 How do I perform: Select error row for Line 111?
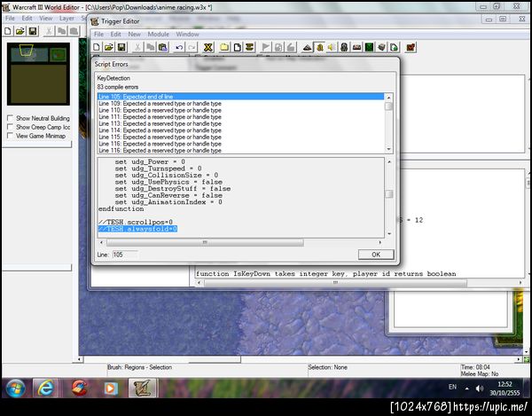click(x=240, y=117)
